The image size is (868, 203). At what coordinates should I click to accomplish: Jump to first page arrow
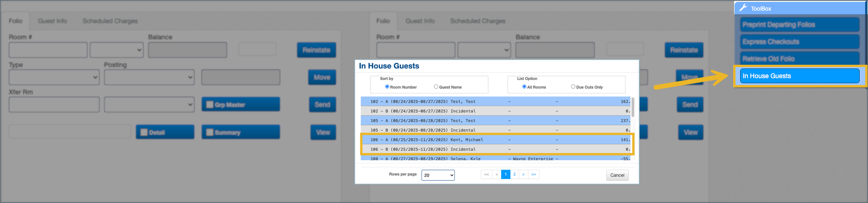coord(486,174)
